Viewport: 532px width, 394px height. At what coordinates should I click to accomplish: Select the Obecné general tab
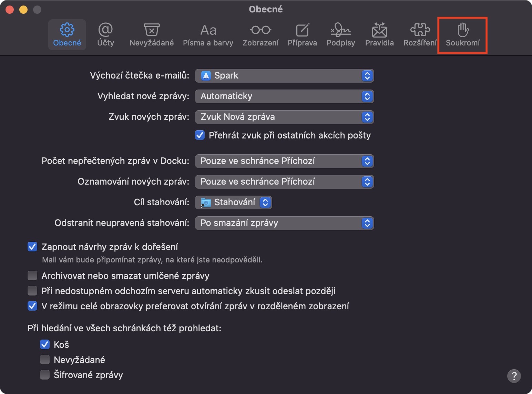point(67,35)
